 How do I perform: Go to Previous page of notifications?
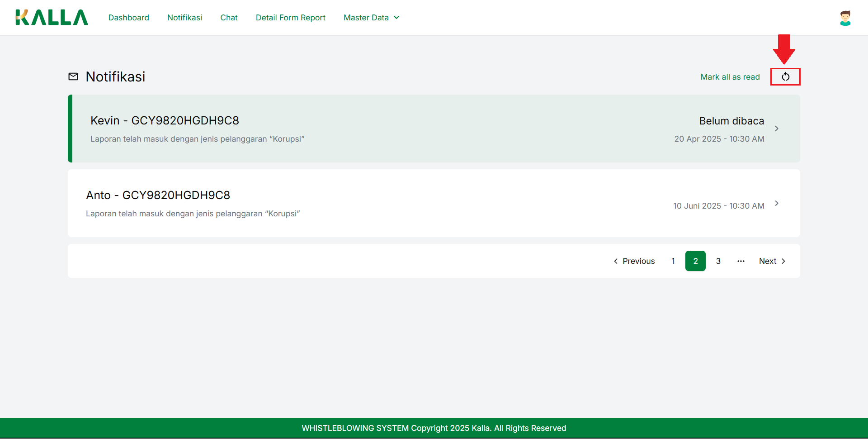point(634,261)
